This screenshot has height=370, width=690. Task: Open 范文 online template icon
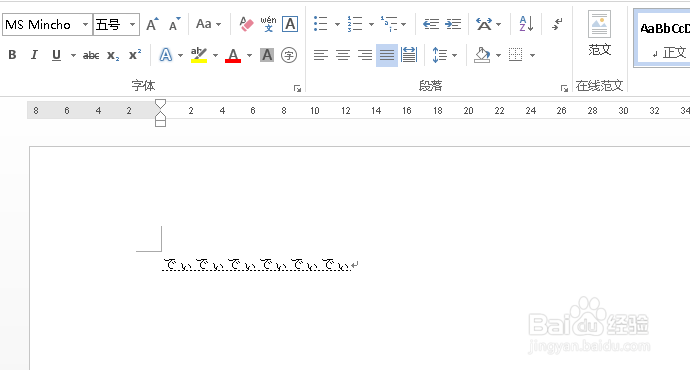coord(599,33)
